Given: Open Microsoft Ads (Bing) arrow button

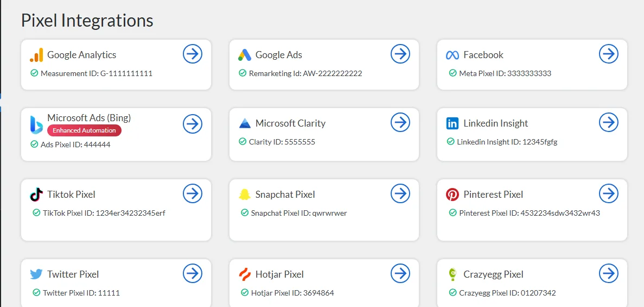Looking at the screenshot, I should point(193,123).
